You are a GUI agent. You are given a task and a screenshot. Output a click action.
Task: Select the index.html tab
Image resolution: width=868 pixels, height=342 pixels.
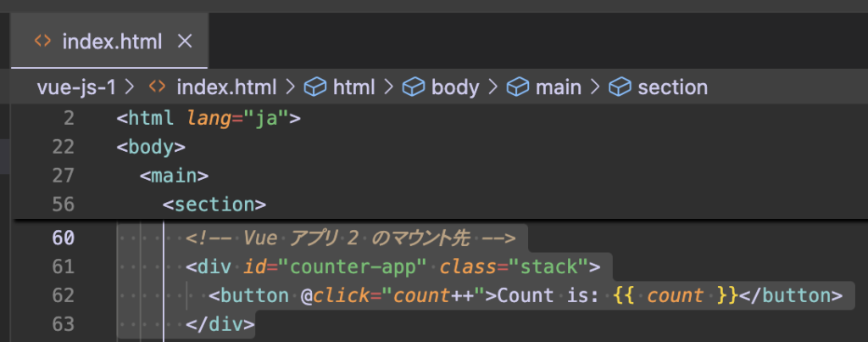pos(109,41)
